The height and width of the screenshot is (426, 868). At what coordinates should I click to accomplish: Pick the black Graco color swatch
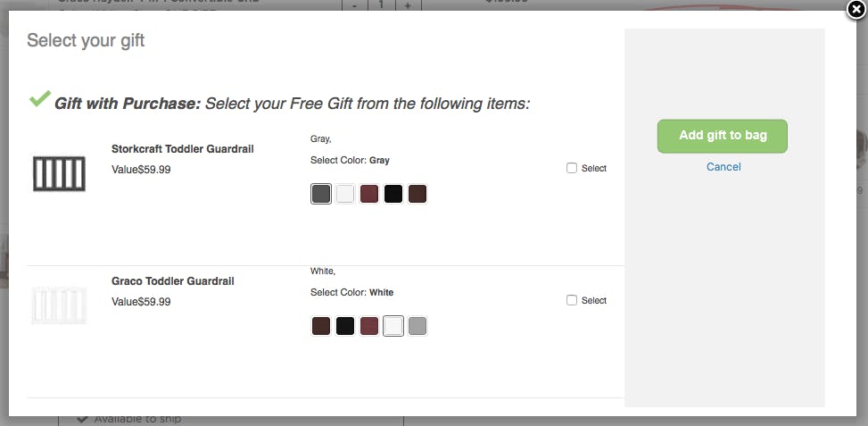tap(345, 326)
